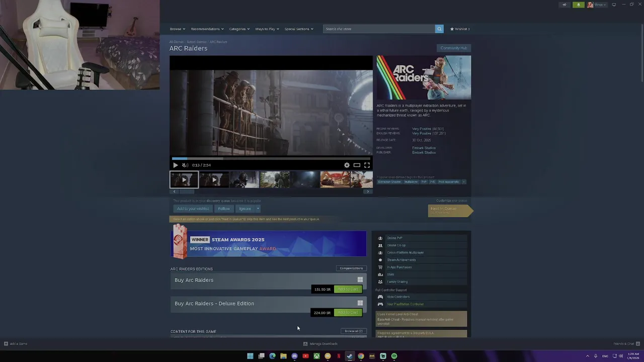
Task: Unmute the trailer volume icon
Action: point(185,165)
